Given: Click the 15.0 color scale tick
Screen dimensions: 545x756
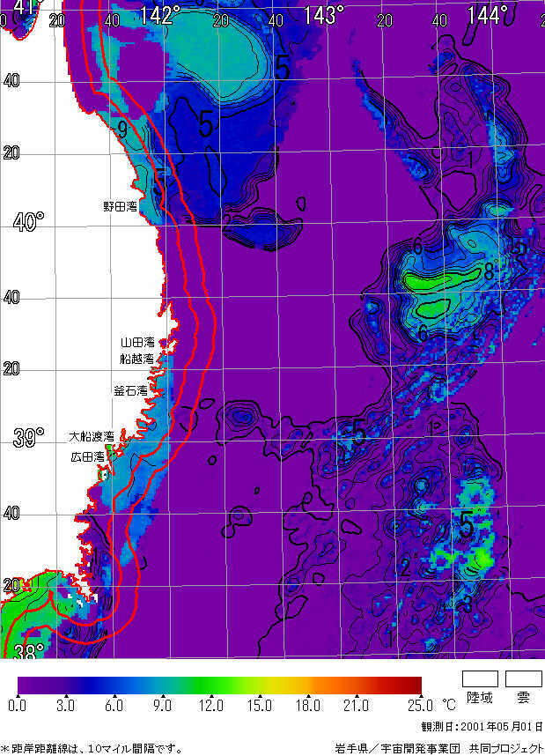Looking at the screenshot, I should coord(260,706).
